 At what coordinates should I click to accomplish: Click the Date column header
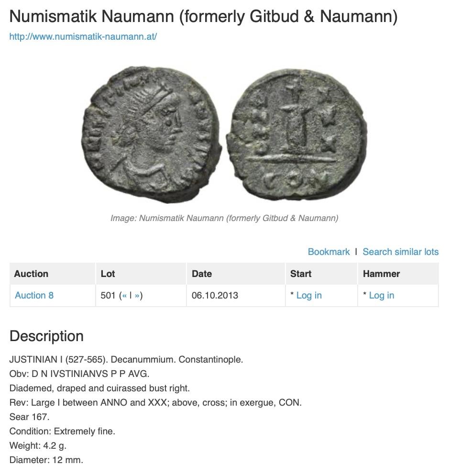click(202, 274)
